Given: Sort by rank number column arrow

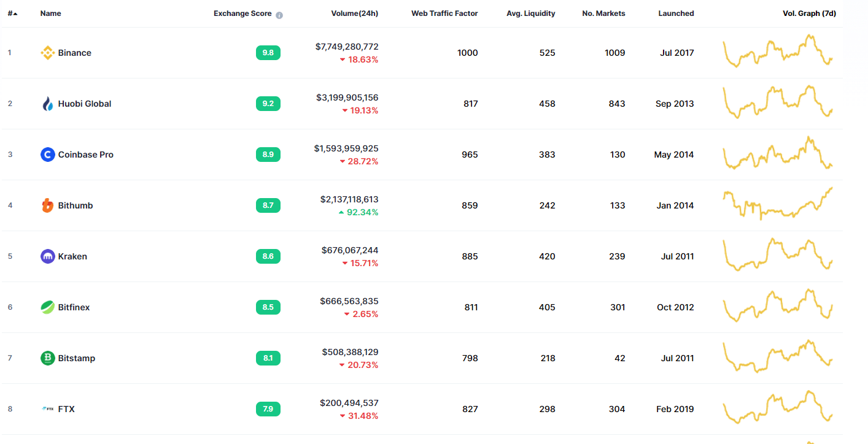Looking at the screenshot, I should click(15, 13).
